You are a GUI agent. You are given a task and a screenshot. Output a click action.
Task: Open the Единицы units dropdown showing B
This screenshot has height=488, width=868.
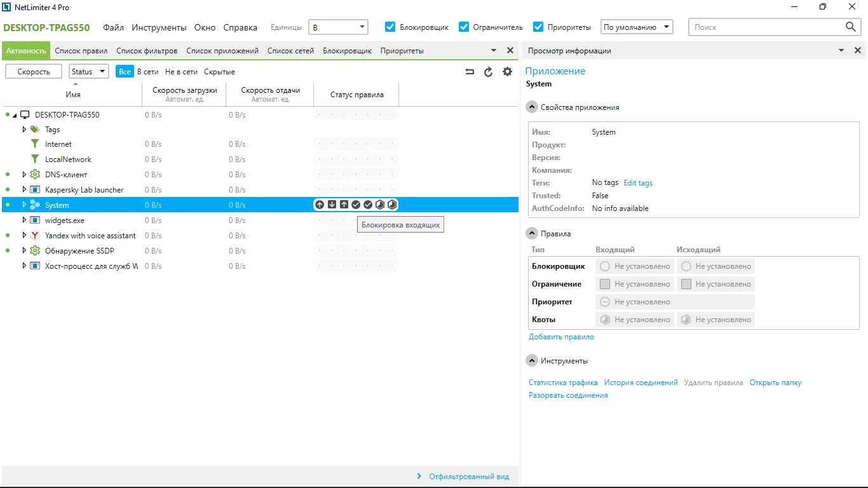click(x=338, y=27)
